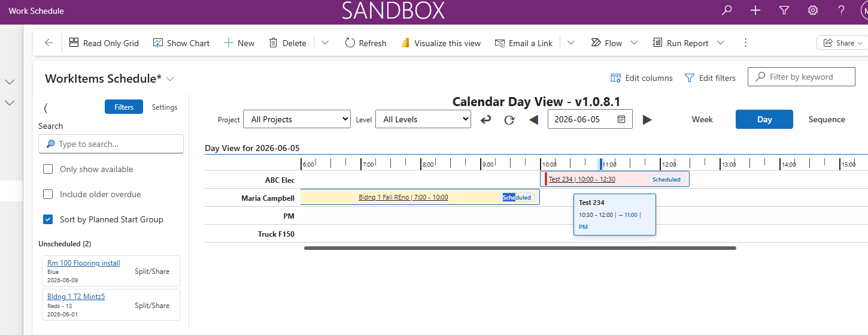Click Edit filters

(710, 78)
